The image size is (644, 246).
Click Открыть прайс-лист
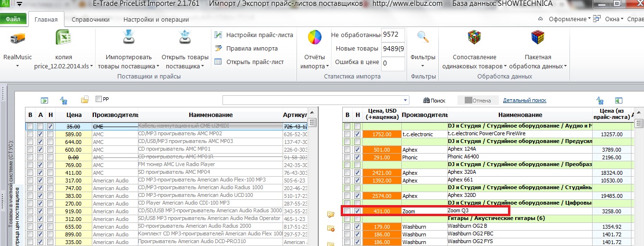[x=249, y=62]
